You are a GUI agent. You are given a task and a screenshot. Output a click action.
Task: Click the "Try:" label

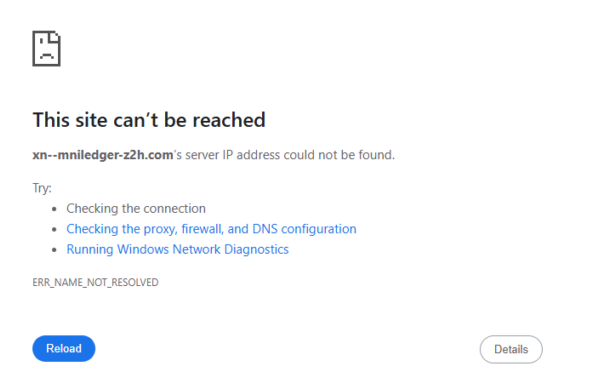click(x=42, y=188)
